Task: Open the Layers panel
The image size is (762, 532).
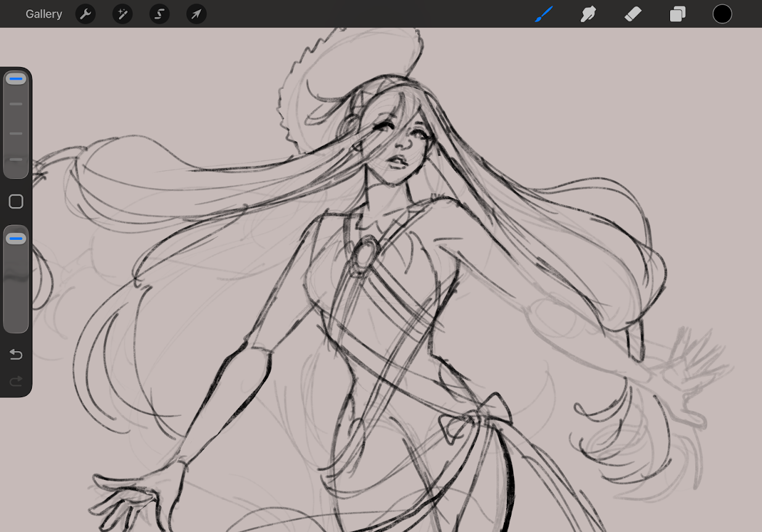Action: pos(678,14)
